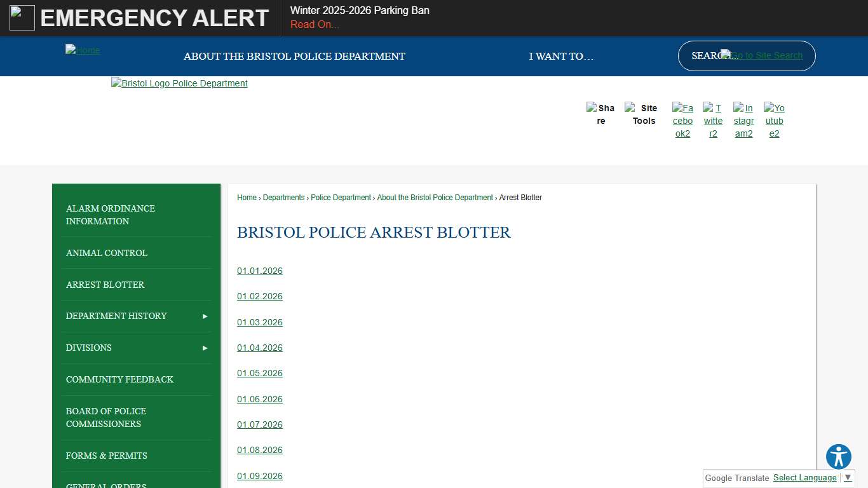Open the I Want To menu
Screen dimensions: 868x488
(x=561, y=56)
